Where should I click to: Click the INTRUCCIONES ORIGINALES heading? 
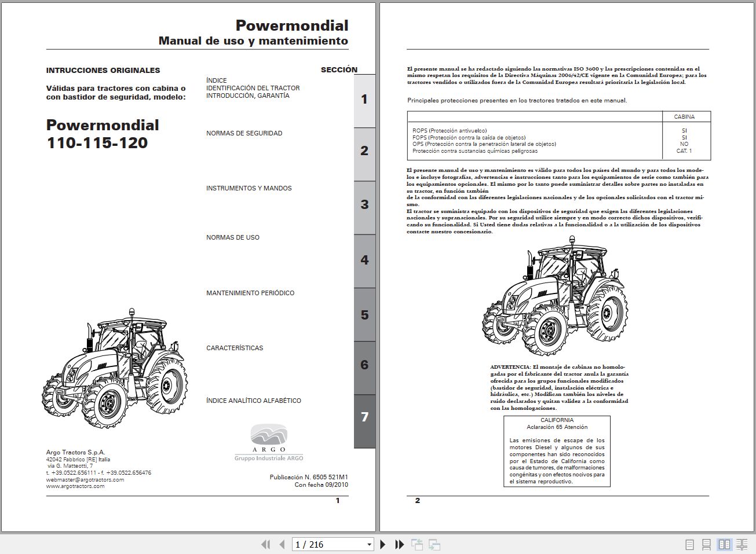[103, 70]
